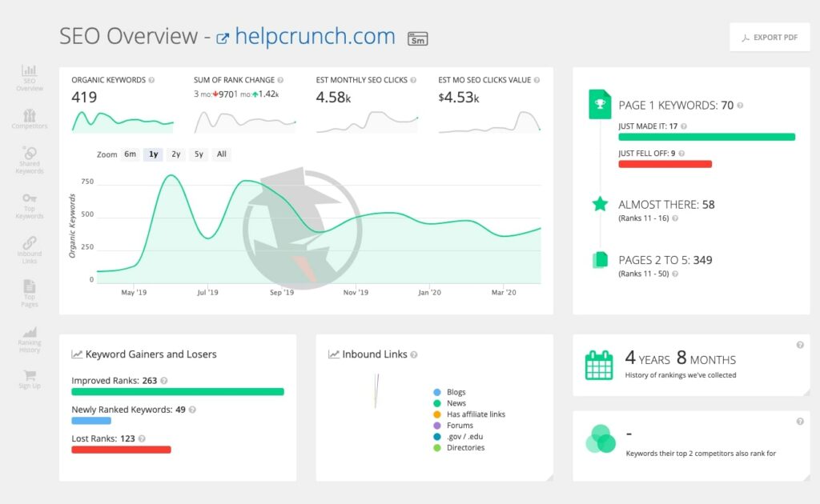The height and width of the screenshot is (504, 820).
Task: Click the green Improved Ranks bar
Action: [178, 392]
